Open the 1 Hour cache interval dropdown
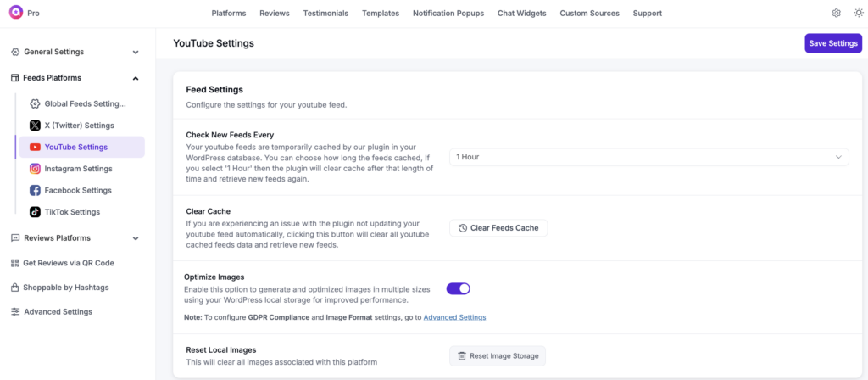Image resolution: width=868 pixels, height=380 pixels. (648, 157)
